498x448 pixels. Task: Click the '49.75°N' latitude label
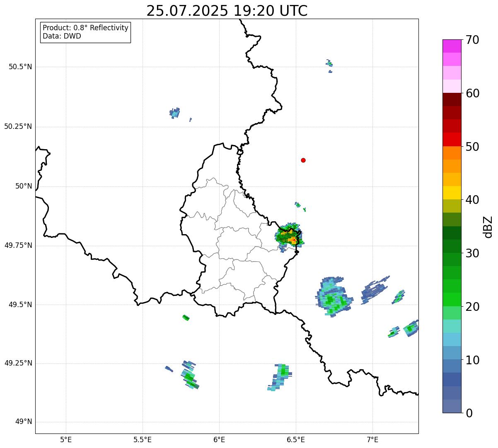(x=18, y=245)
